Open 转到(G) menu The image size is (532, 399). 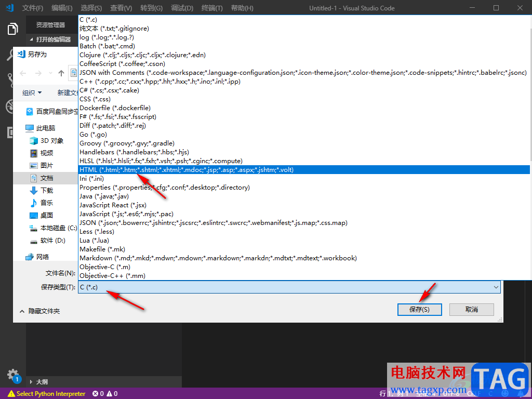[151, 8]
